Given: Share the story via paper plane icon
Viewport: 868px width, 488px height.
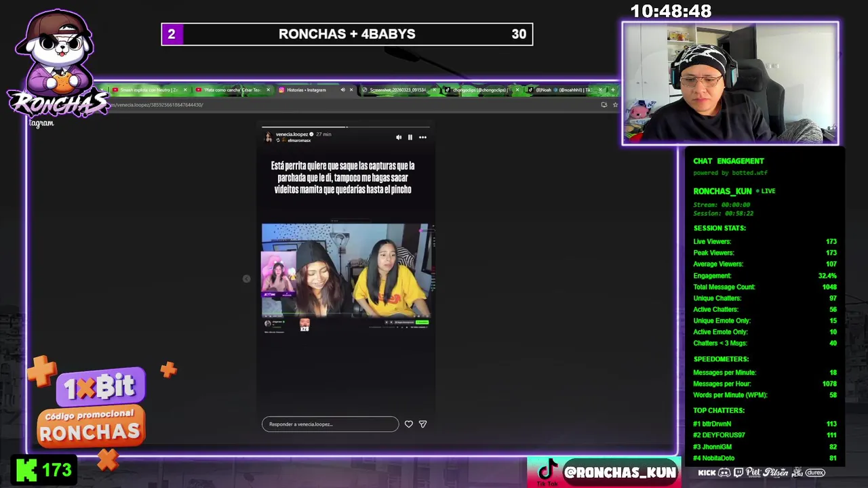Looking at the screenshot, I should point(422,424).
